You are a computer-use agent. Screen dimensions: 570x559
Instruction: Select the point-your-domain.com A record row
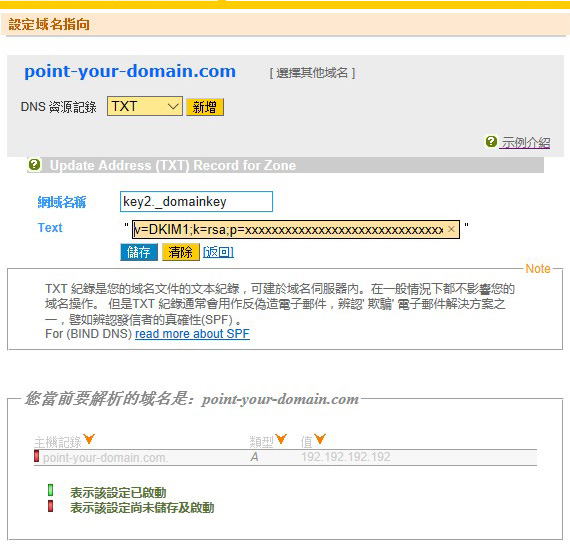click(285, 457)
